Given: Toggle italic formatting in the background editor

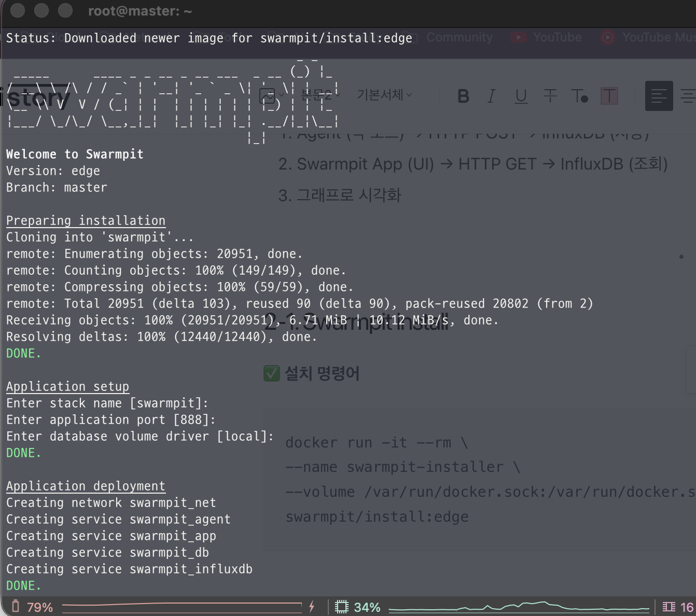Looking at the screenshot, I should (x=492, y=96).
